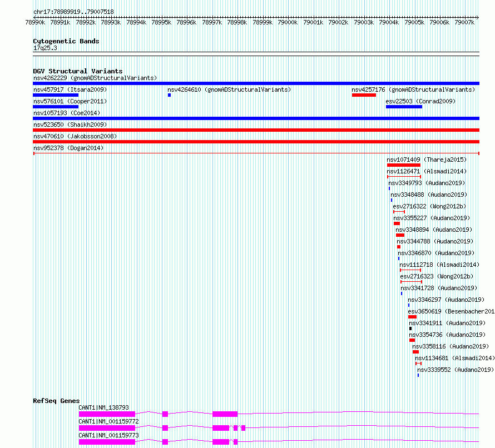Click the nsv4262229 gnomADStructuralVariants label
Image resolution: width=495 pixels, height=448 pixels.
point(95,78)
